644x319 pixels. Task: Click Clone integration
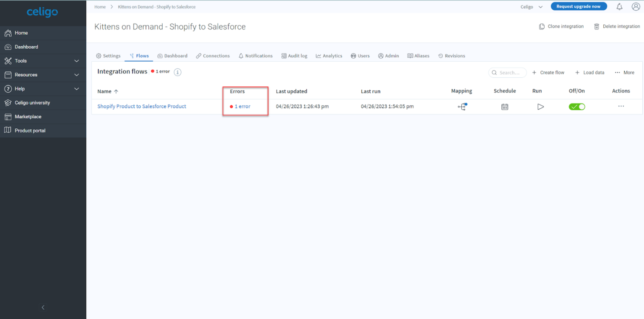[x=561, y=26]
